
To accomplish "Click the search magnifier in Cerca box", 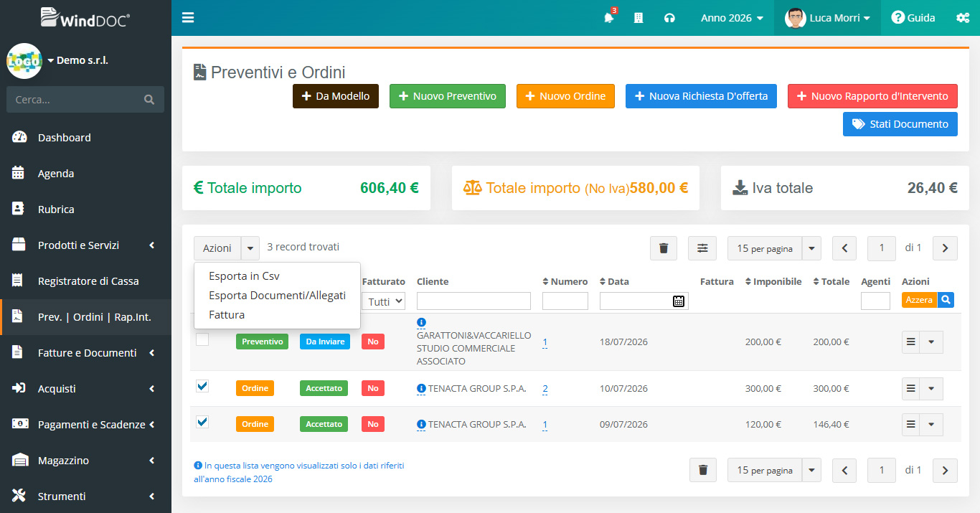I will [149, 100].
